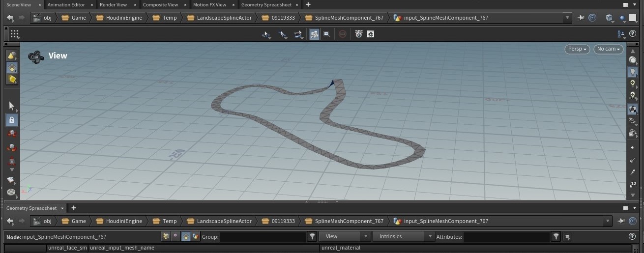Viewport: 644px width, 253px height.
Task: Toggle the skull ghost display option
Action: [x=633, y=95]
